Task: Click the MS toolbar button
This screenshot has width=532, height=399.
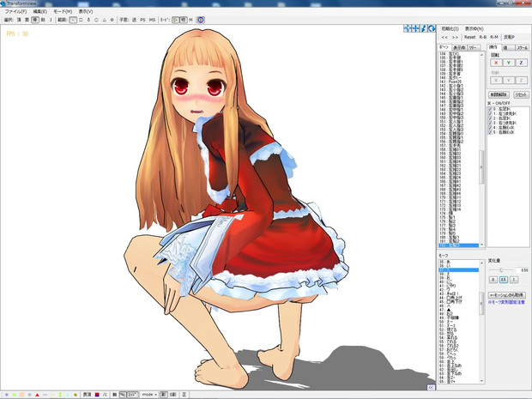Action: pyautogui.click(x=152, y=20)
